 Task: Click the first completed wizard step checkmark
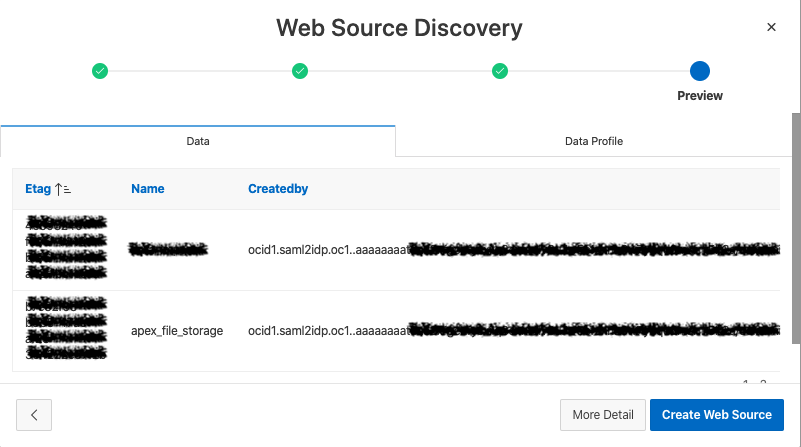[100, 71]
